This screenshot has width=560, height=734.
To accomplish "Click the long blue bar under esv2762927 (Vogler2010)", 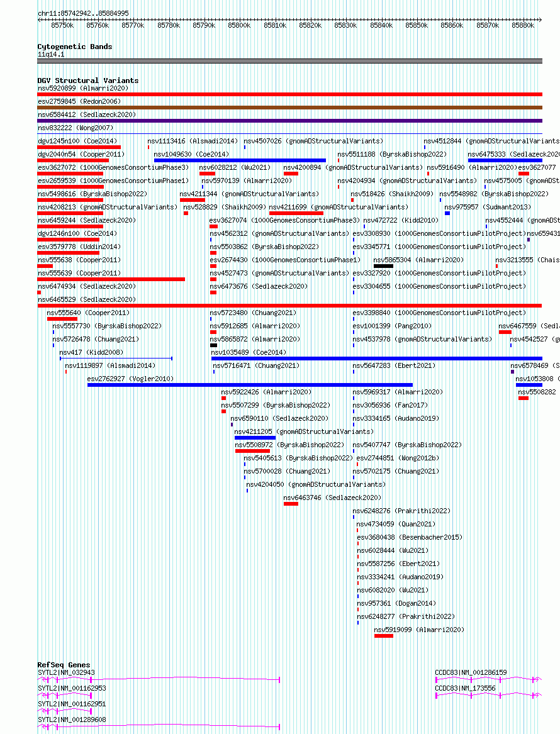I will coord(250,385).
